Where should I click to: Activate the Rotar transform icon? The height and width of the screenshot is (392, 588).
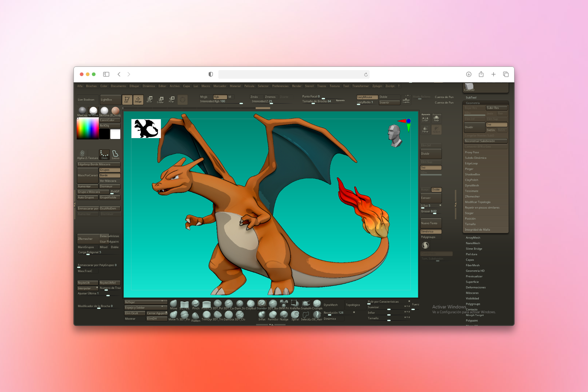(x=172, y=100)
